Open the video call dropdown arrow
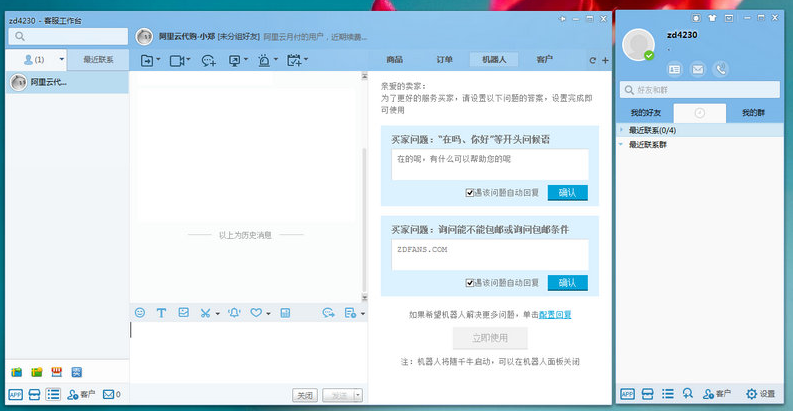Screen dimensions: 793x411 click(188, 61)
